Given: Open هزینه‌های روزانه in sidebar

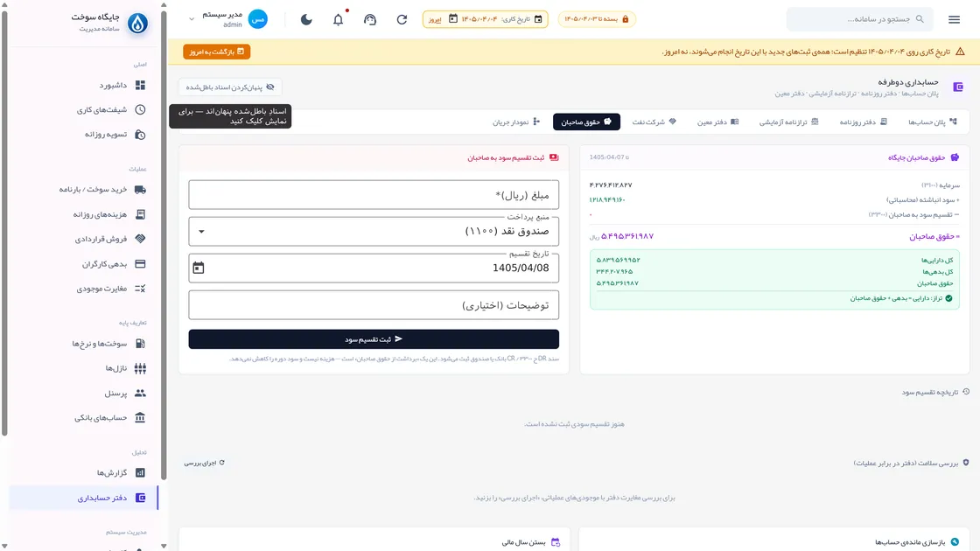Looking at the screenshot, I should coord(84,214).
